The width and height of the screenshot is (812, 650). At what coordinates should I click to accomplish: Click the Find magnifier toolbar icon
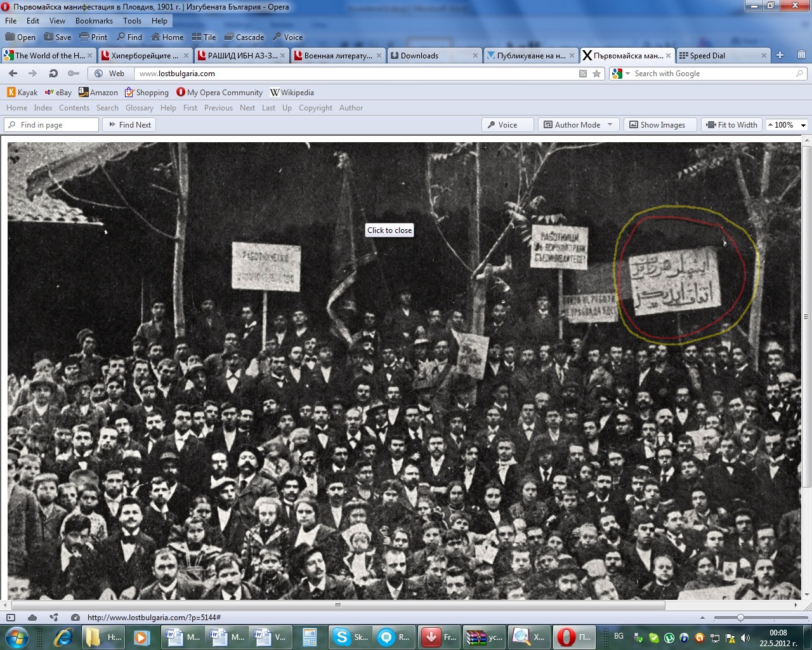[x=121, y=37]
